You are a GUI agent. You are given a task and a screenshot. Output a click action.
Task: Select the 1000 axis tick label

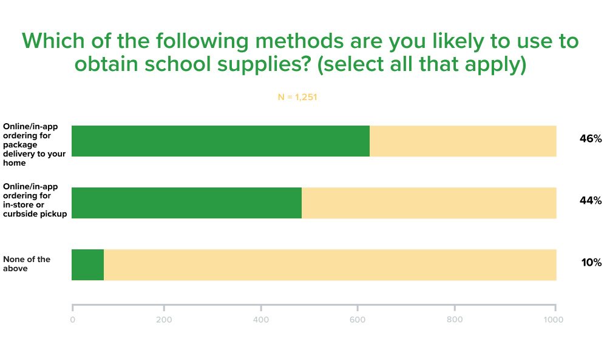click(554, 320)
